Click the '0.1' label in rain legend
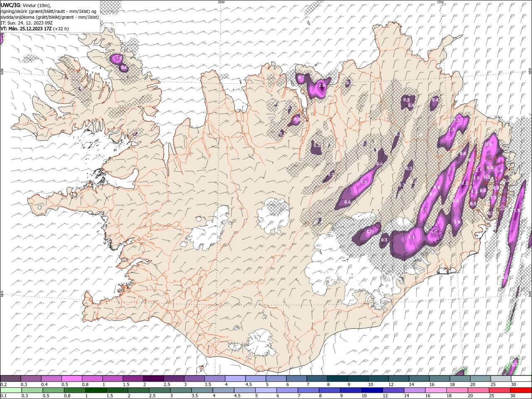 (x=3, y=396)
